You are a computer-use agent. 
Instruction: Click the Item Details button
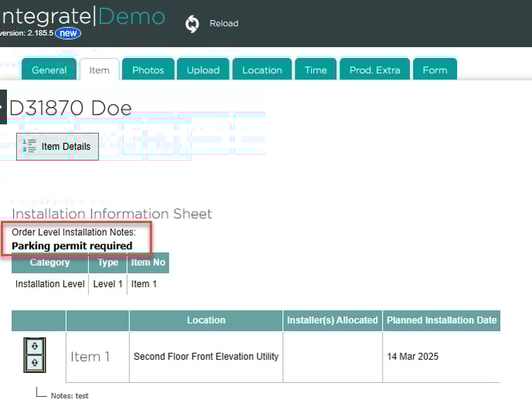tap(57, 146)
